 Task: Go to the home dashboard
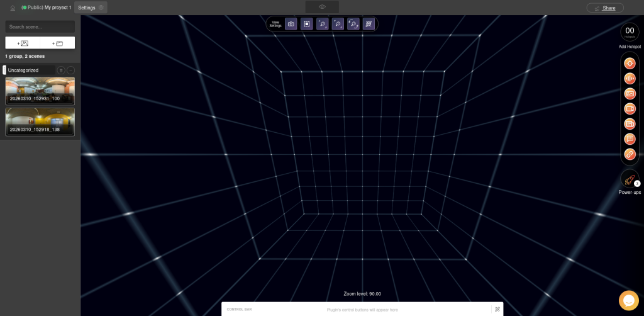pos(13,8)
